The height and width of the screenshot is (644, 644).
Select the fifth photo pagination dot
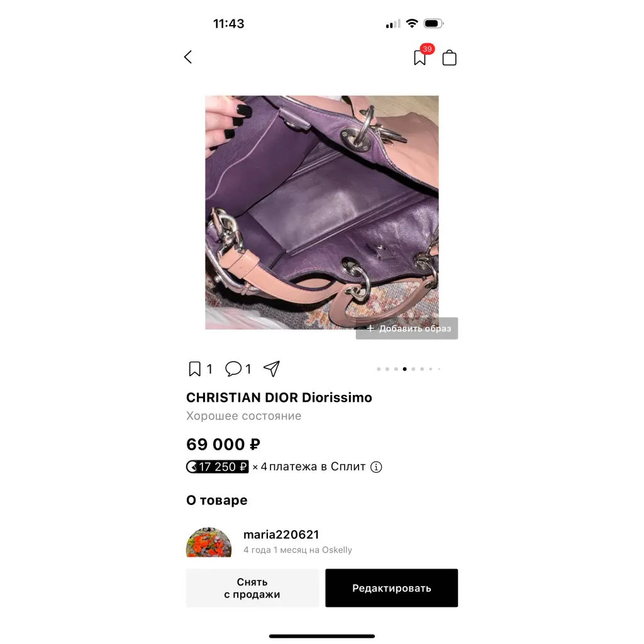pos(413,369)
